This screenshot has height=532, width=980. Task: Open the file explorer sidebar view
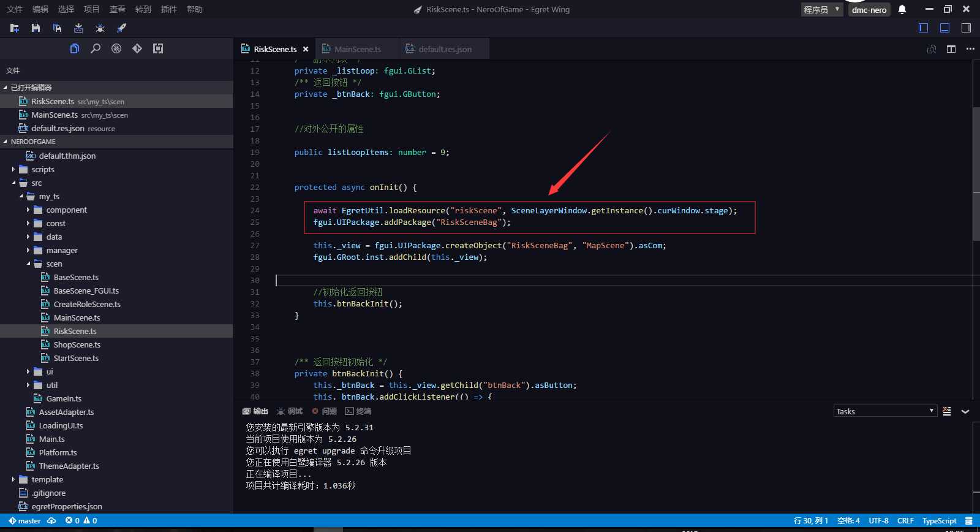click(75, 48)
